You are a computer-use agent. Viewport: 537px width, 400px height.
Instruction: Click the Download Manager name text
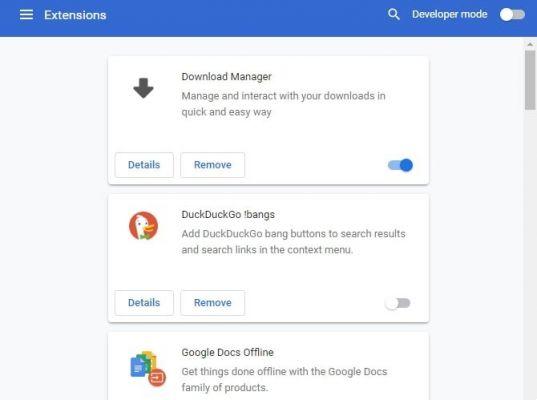click(x=226, y=77)
